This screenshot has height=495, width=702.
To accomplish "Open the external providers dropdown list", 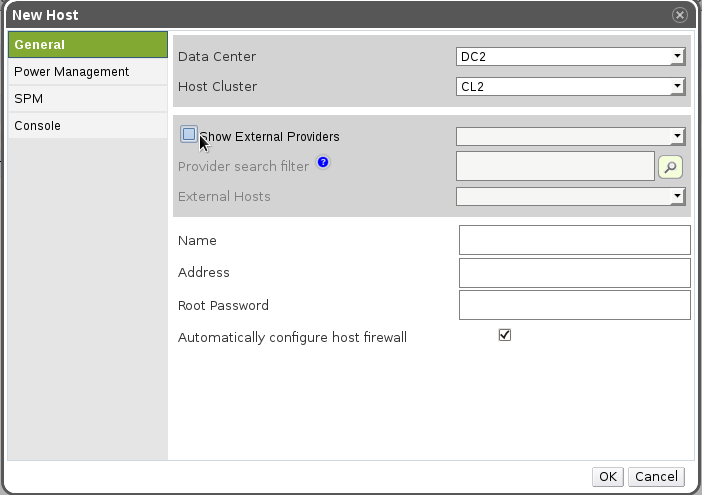I will pyautogui.click(x=570, y=136).
